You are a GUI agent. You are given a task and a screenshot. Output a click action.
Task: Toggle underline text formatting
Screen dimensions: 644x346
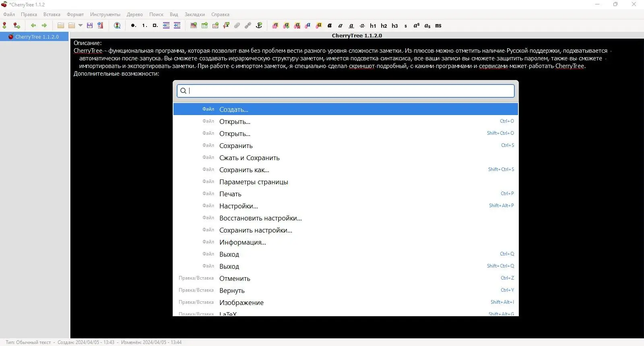[x=351, y=25]
